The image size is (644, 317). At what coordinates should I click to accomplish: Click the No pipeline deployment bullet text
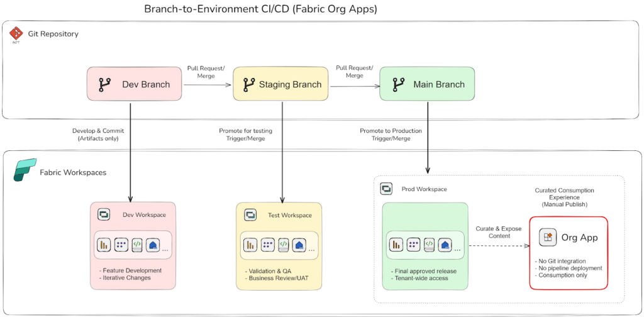click(569, 268)
